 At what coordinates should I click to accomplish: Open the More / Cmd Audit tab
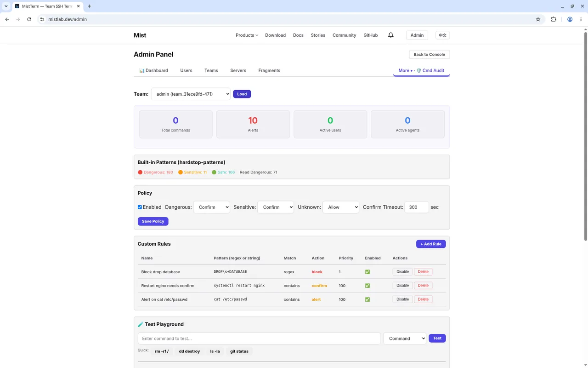[421, 70]
